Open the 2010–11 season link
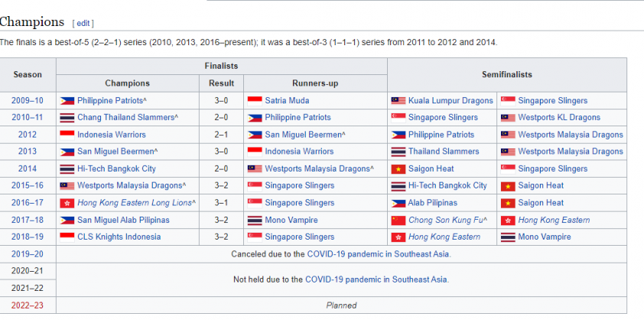The width and height of the screenshot is (644, 320). 27,118
